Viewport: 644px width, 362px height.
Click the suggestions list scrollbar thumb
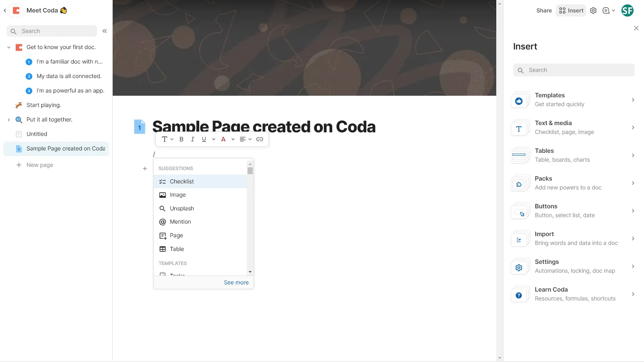250,171
